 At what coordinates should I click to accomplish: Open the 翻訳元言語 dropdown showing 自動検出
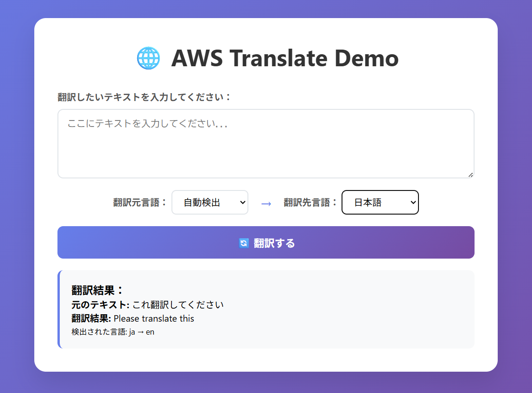pos(209,202)
